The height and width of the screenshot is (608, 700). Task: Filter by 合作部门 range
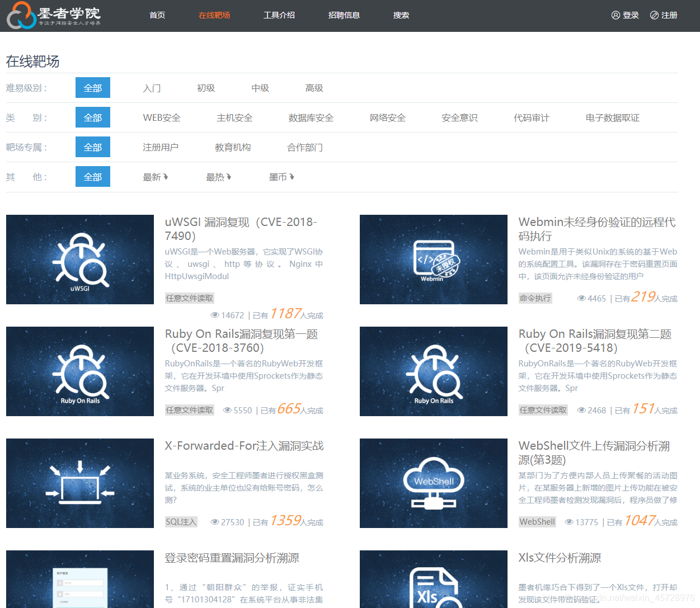click(x=305, y=147)
